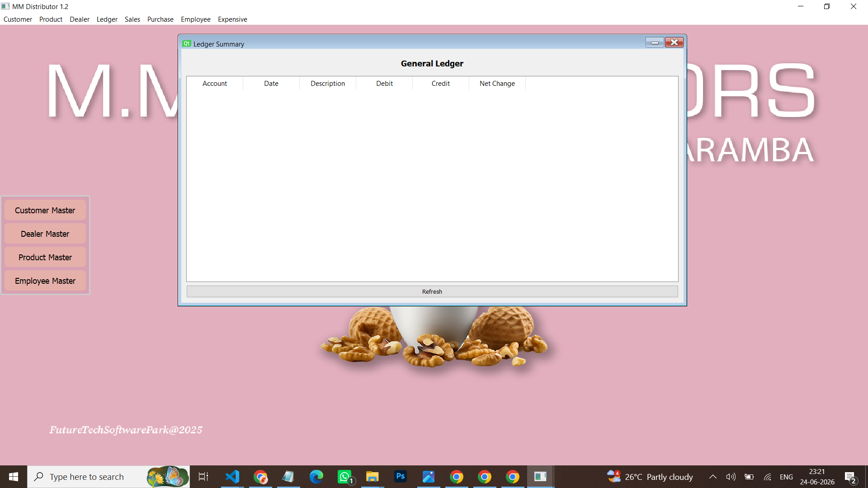Sort by the Net Change column header
Screen dimensions: 868x488
pyautogui.click(x=497, y=84)
